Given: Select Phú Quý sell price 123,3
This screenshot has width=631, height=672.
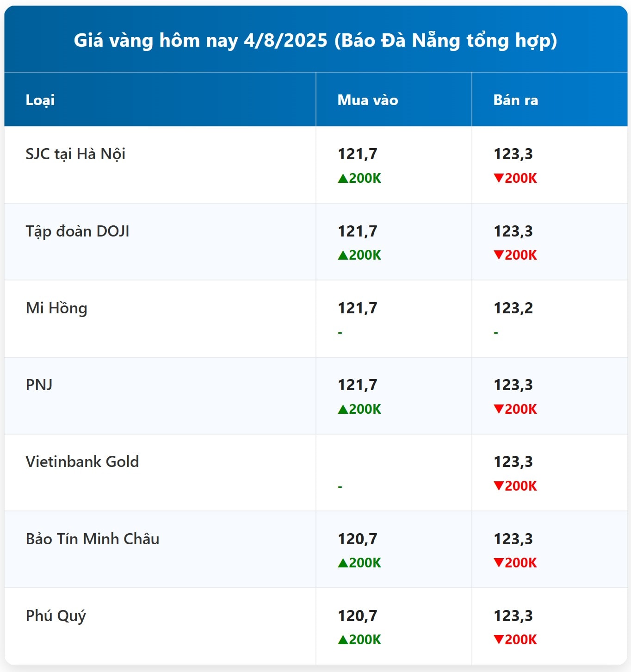Looking at the screenshot, I should click(513, 616).
